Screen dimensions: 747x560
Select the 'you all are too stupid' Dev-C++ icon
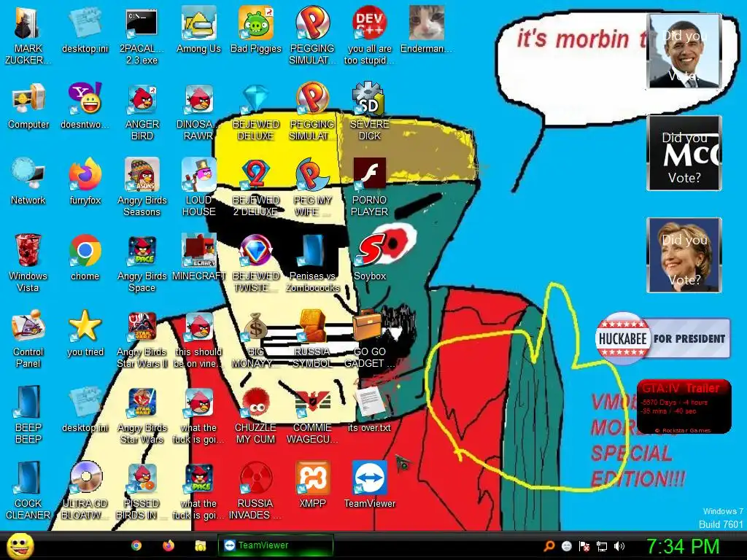pos(369,35)
